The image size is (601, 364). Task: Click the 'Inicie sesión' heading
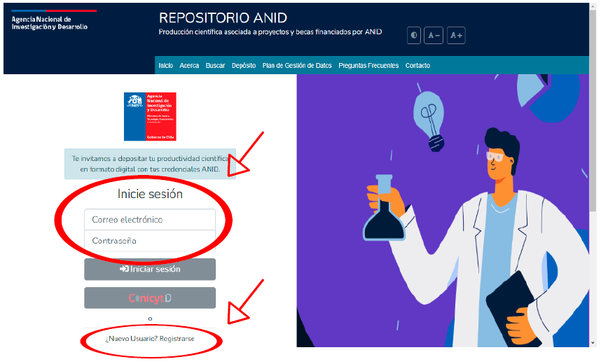pyautogui.click(x=150, y=194)
